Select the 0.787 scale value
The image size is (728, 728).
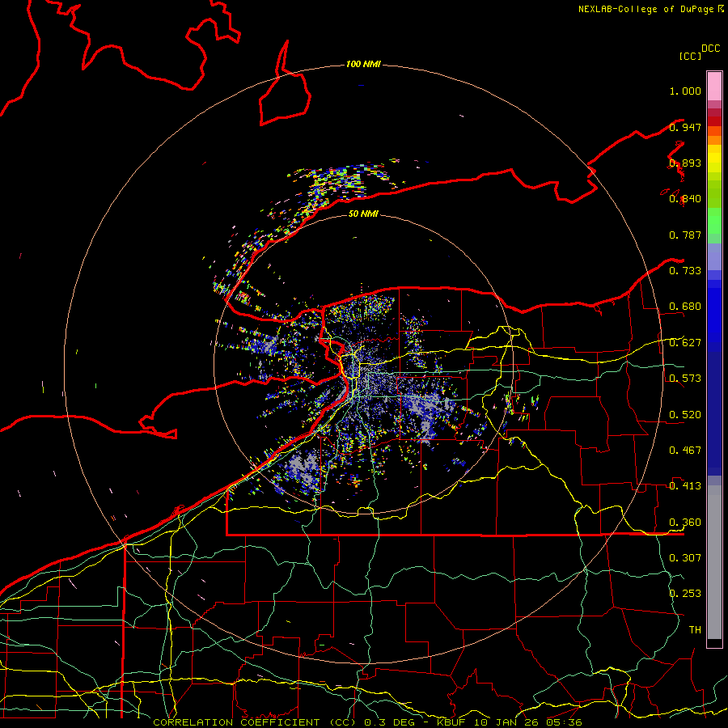[x=685, y=235]
